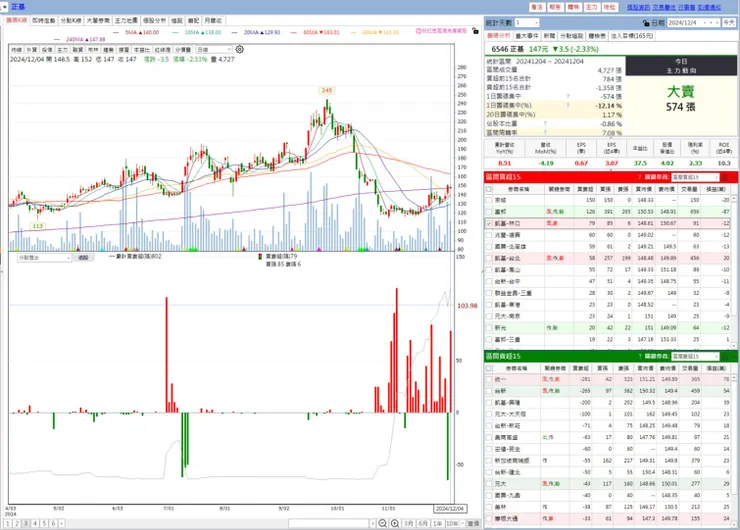Click help icon beside 1日籌碼集中 row
This screenshot has width=740, height=530.
[568, 97]
